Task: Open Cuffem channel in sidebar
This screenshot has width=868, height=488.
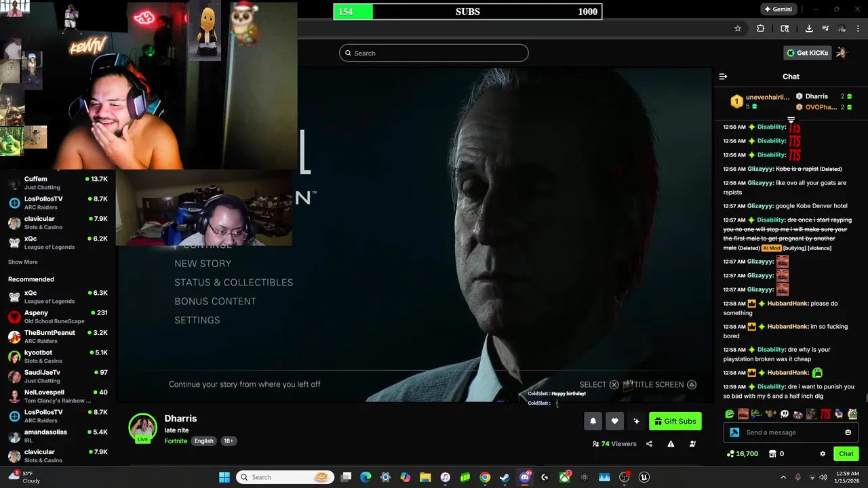Action: coord(58,183)
